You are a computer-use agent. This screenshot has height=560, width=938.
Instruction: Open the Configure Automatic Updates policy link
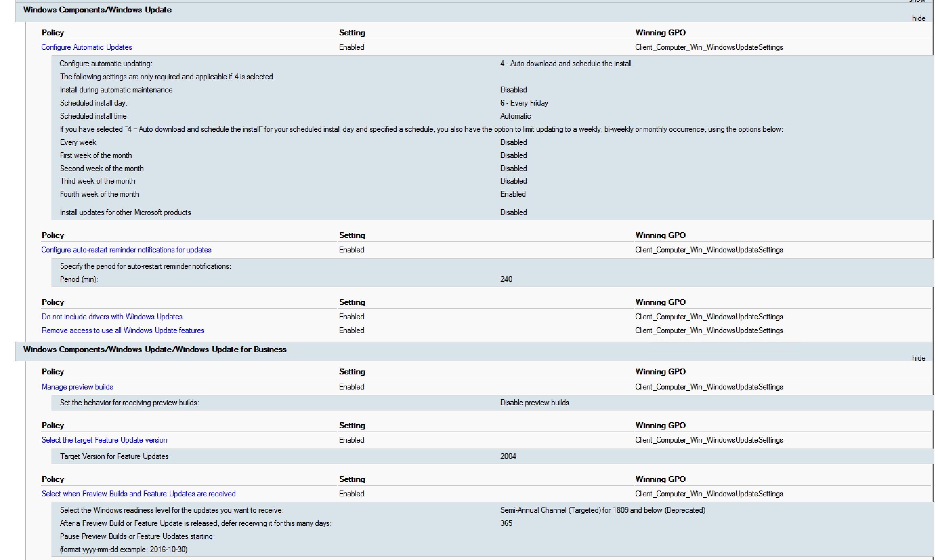click(x=86, y=47)
